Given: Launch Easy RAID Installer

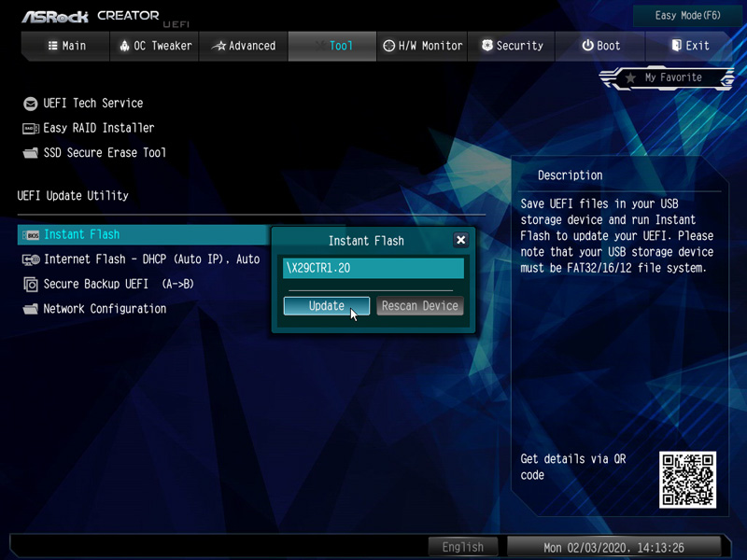Looking at the screenshot, I should point(99,128).
